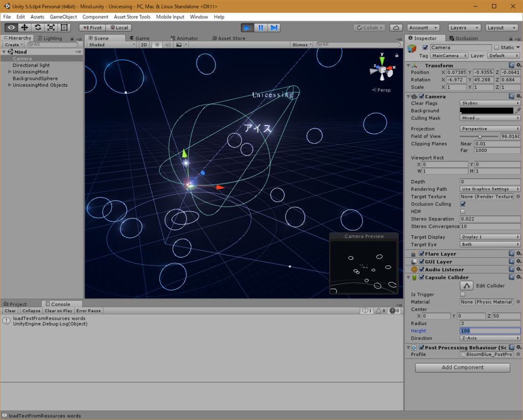The height and width of the screenshot is (420, 523).
Task: Open Target Texture object picker
Action: (518, 196)
